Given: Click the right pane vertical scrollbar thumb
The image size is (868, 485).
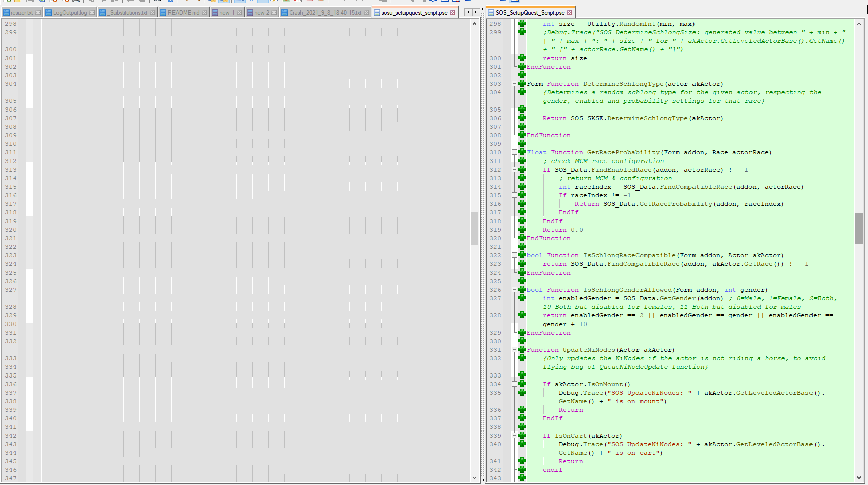Looking at the screenshot, I should 859,228.
